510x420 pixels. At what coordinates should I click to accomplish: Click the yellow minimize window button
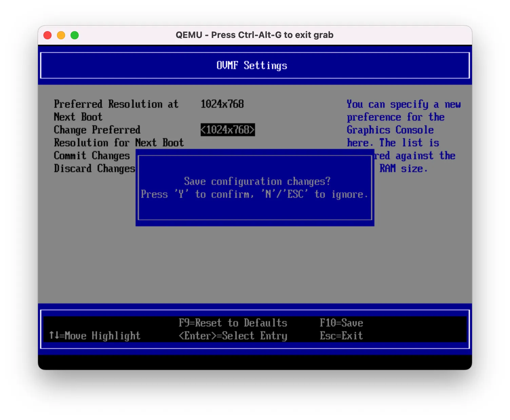click(61, 35)
